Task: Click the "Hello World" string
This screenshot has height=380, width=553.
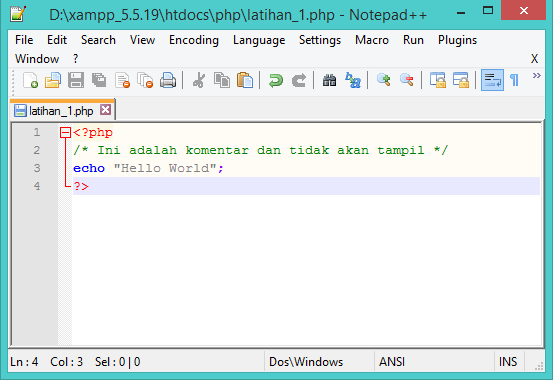Action: click(165, 168)
